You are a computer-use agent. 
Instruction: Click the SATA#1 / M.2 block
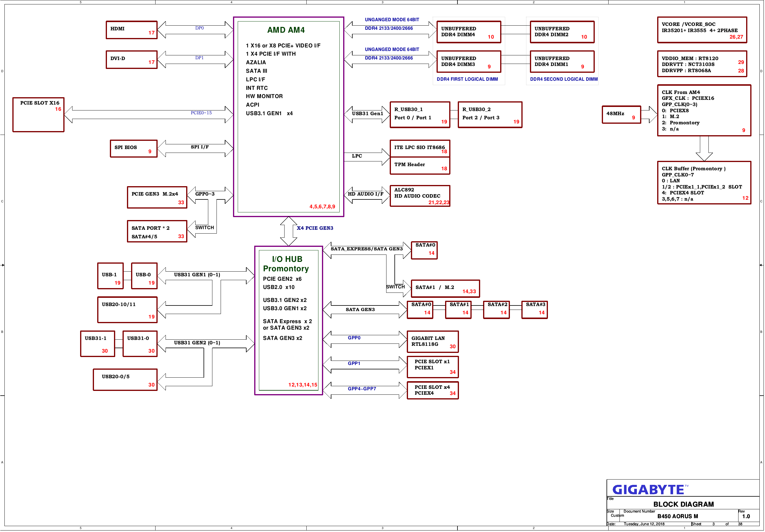[445, 288]
